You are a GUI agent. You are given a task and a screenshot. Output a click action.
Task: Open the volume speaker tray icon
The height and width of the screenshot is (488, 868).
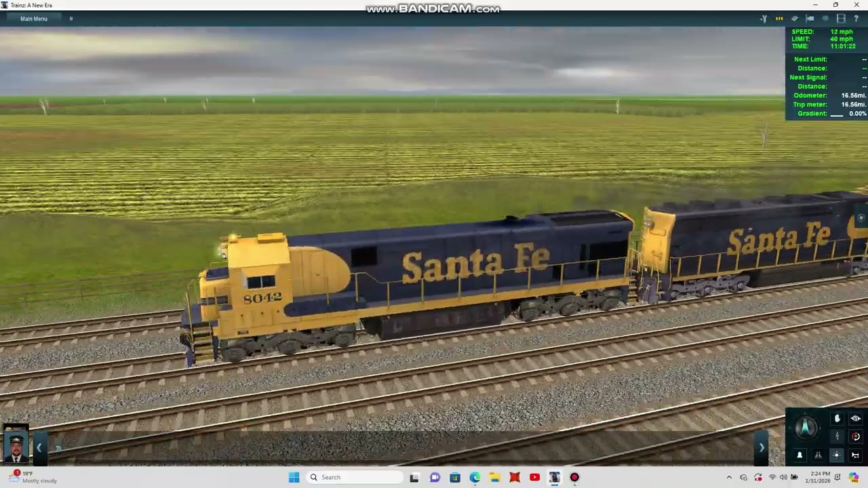[783, 477]
